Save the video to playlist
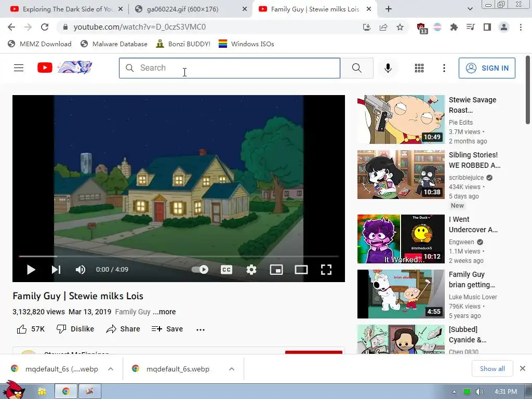 (167, 329)
